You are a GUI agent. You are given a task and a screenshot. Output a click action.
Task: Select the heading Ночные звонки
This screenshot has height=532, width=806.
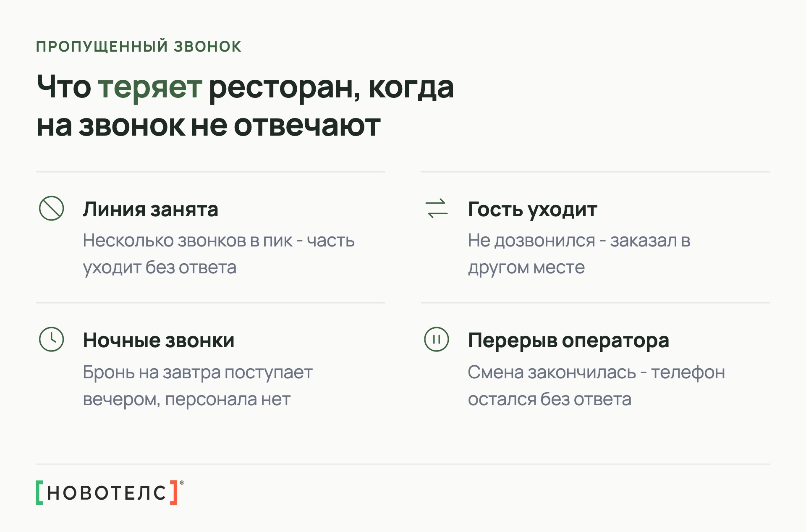pos(159,340)
